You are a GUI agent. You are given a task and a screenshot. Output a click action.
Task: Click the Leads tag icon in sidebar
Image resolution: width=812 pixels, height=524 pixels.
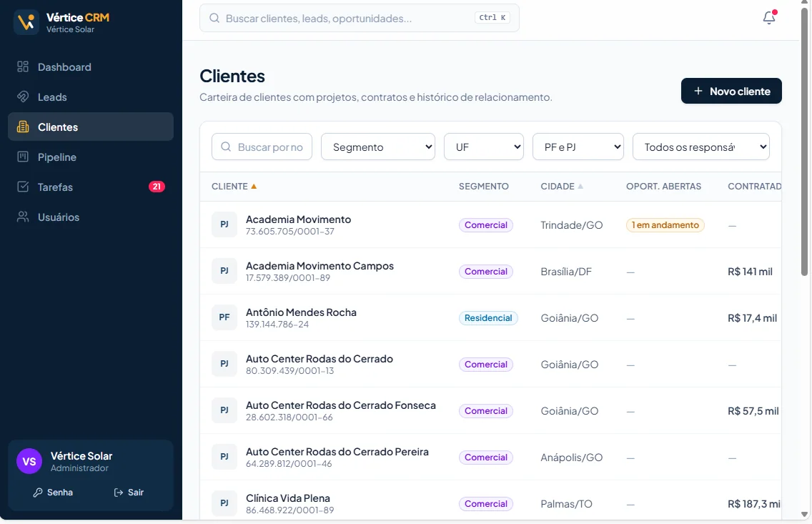tap(23, 97)
